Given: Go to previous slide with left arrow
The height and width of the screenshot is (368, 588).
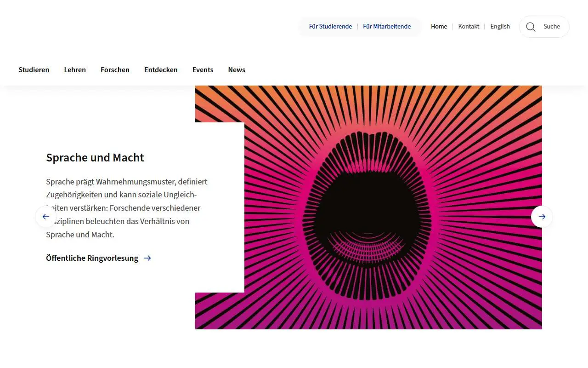Looking at the screenshot, I should pos(46,217).
